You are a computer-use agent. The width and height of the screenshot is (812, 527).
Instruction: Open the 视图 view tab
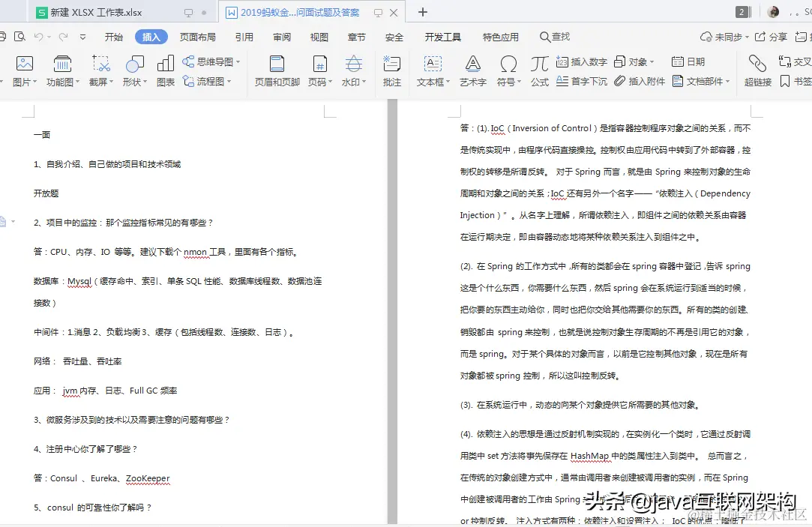pyautogui.click(x=319, y=37)
